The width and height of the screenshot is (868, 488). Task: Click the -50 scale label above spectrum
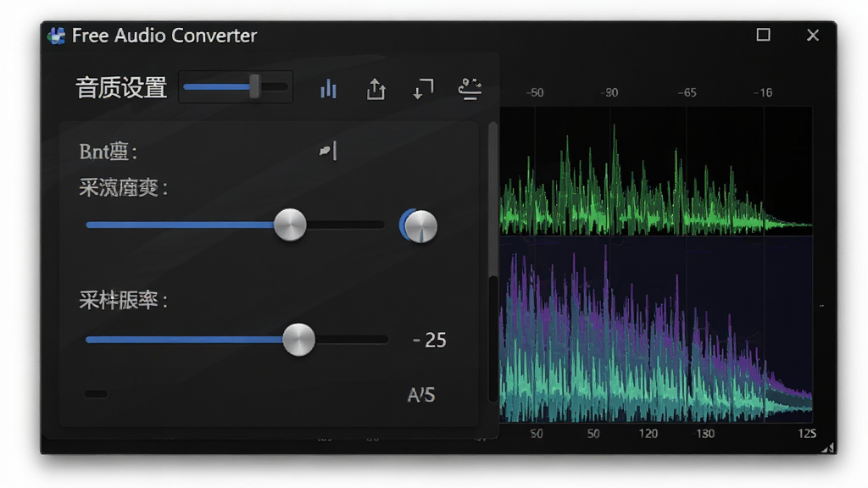534,92
